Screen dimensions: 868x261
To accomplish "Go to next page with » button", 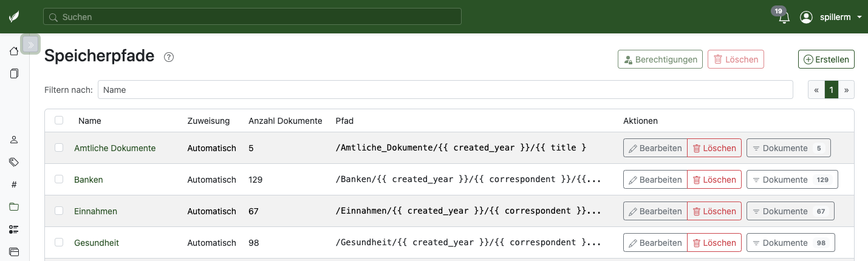I will pyautogui.click(x=847, y=90).
